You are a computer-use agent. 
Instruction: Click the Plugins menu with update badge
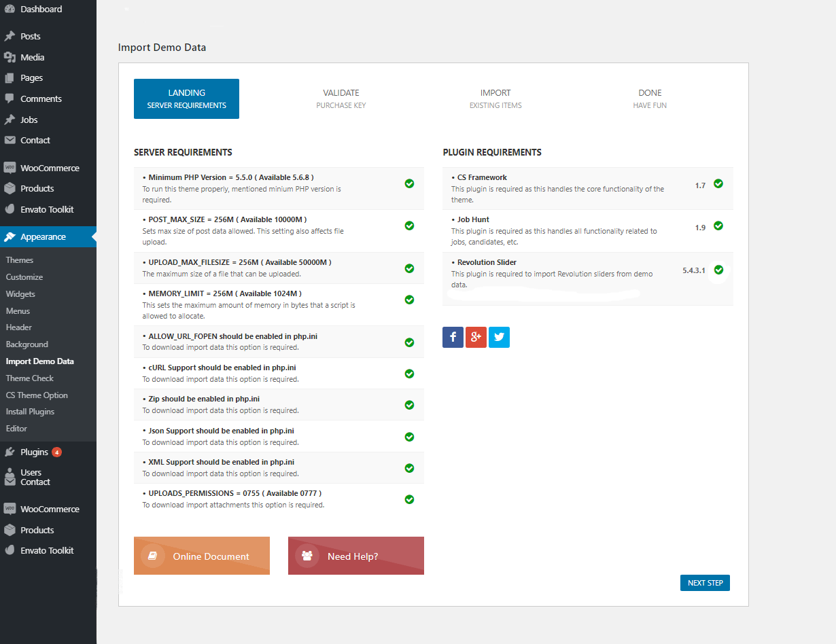34,452
